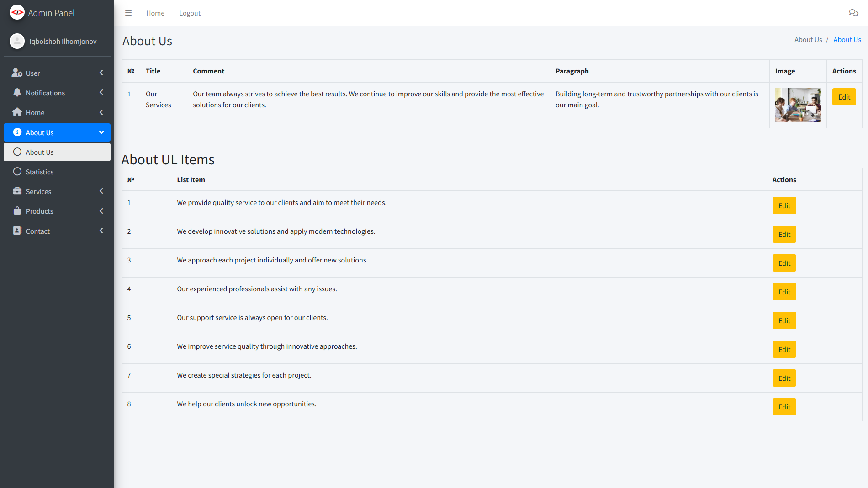The width and height of the screenshot is (868, 488).
Task: Click the 'We help our clients unlock' text
Action: click(247, 404)
